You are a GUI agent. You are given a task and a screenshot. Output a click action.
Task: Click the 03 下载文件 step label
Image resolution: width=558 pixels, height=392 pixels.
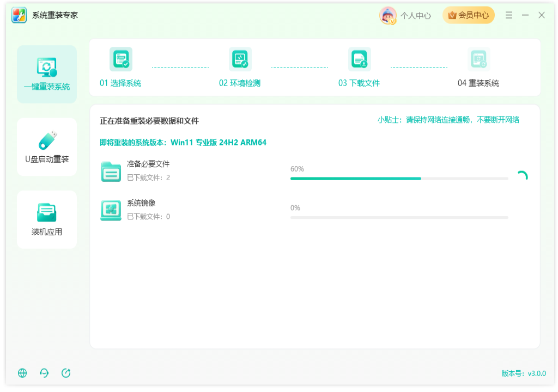[x=359, y=83]
